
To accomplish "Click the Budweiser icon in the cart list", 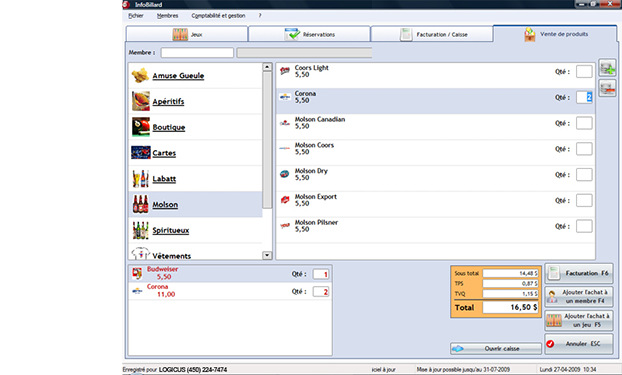I will click(x=137, y=273).
